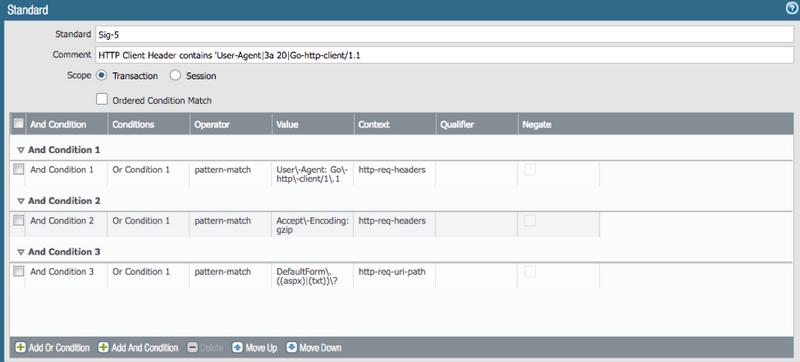Enable Ordered Condition Match checkbox

pyautogui.click(x=102, y=99)
